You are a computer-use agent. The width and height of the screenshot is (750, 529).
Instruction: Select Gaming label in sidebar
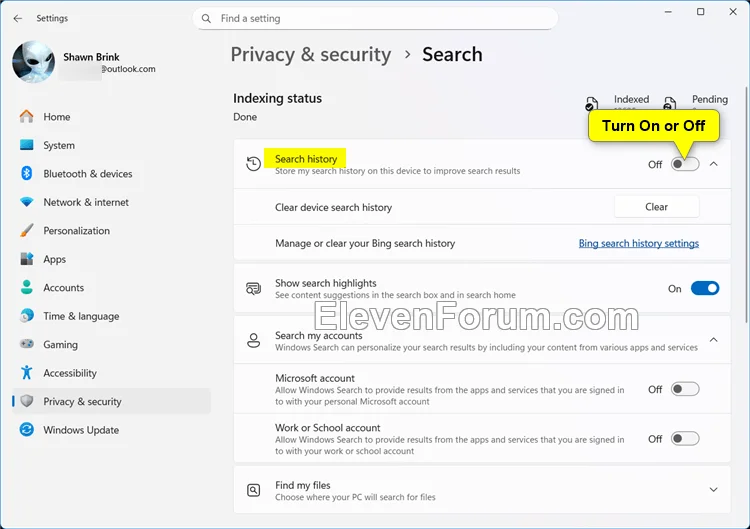[60, 345]
